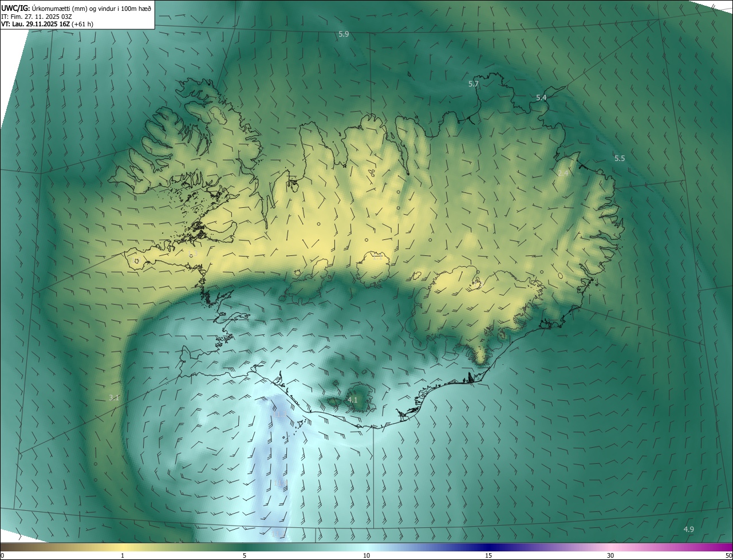Click the 4.9 value label on the map

(x=689, y=529)
